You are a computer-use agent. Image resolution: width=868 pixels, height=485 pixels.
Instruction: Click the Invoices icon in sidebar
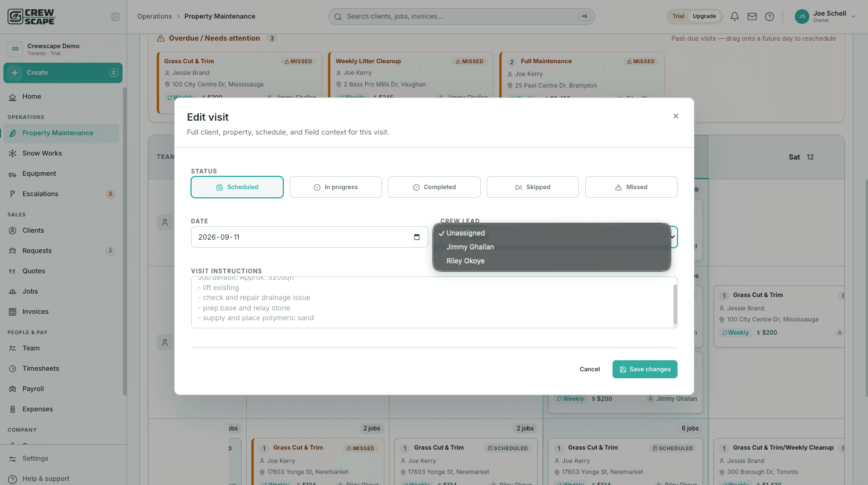12,312
